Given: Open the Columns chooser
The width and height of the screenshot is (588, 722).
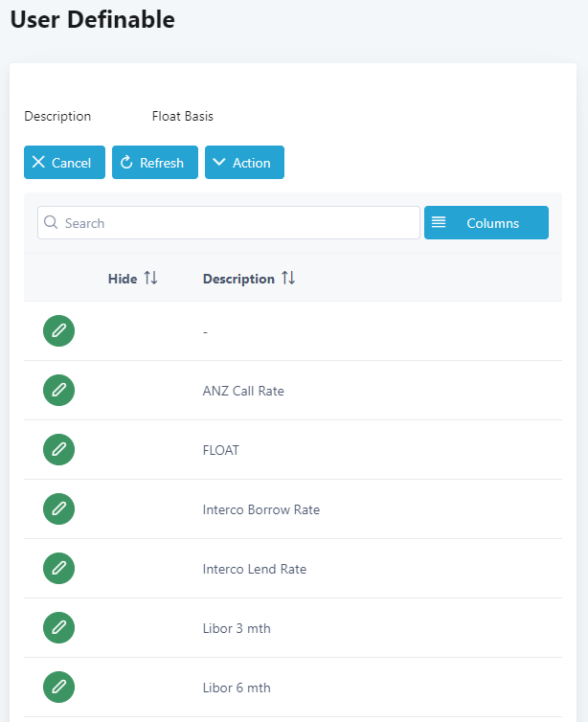Looking at the screenshot, I should pyautogui.click(x=486, y=223).
